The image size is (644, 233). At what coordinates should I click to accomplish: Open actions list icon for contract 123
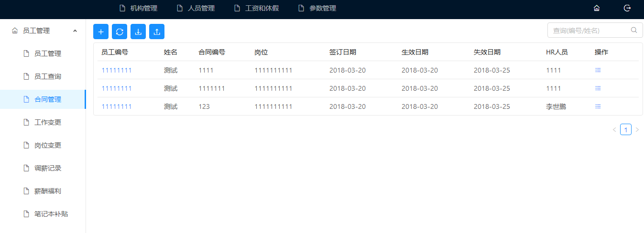pyautogui.click(x=598, y=106)
